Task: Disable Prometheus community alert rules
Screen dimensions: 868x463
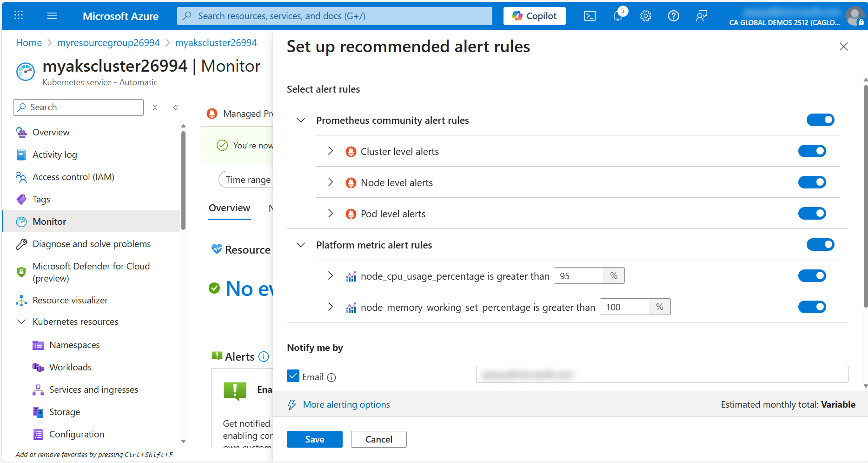Action: pyautogui.click(x=820, y=120)
